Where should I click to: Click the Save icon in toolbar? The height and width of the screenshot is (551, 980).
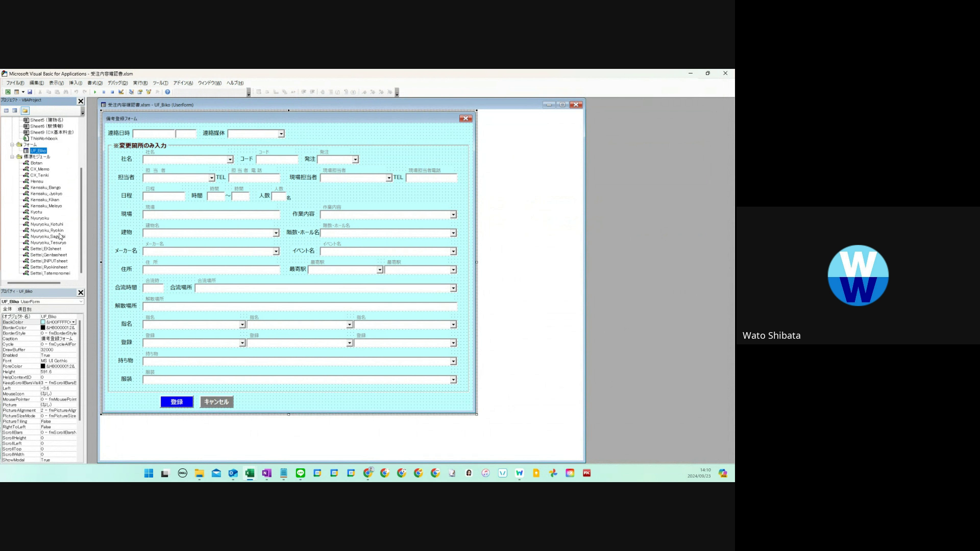30,92
